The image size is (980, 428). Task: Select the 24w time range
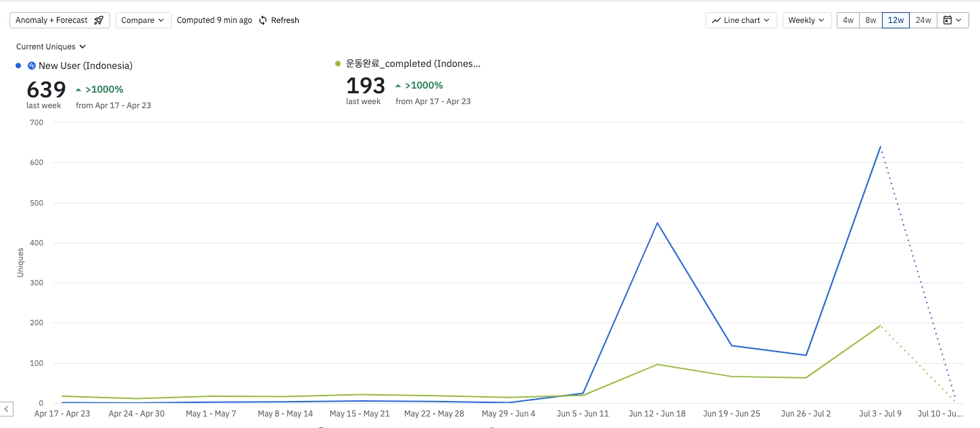point(923,20)
